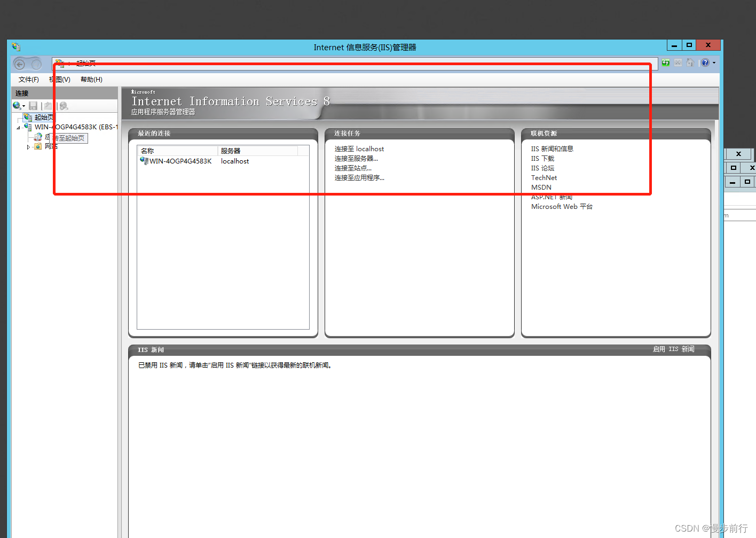Click the create connection globe icon
The width and height of the screenshot is (756, 538).
[16, 105]
